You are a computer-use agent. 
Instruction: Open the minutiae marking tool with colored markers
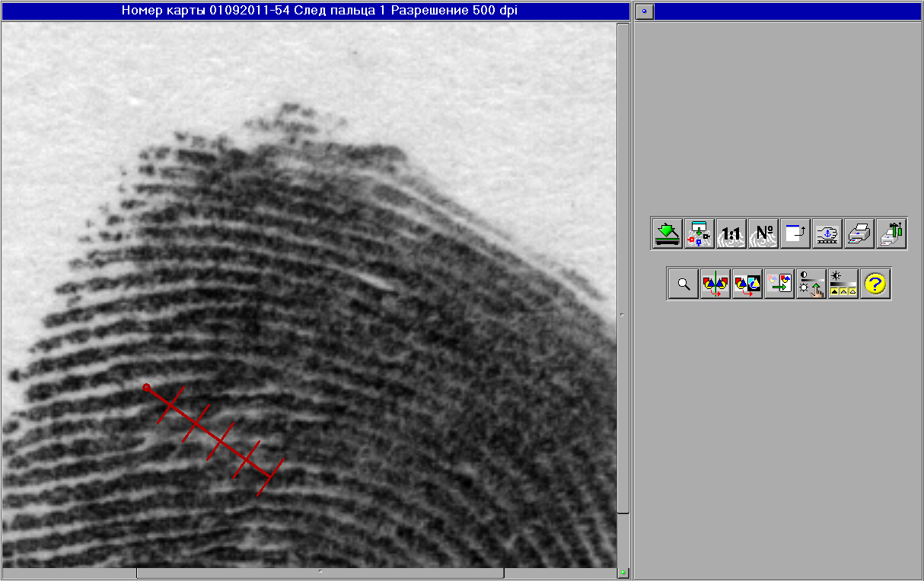tap(699, 233)
